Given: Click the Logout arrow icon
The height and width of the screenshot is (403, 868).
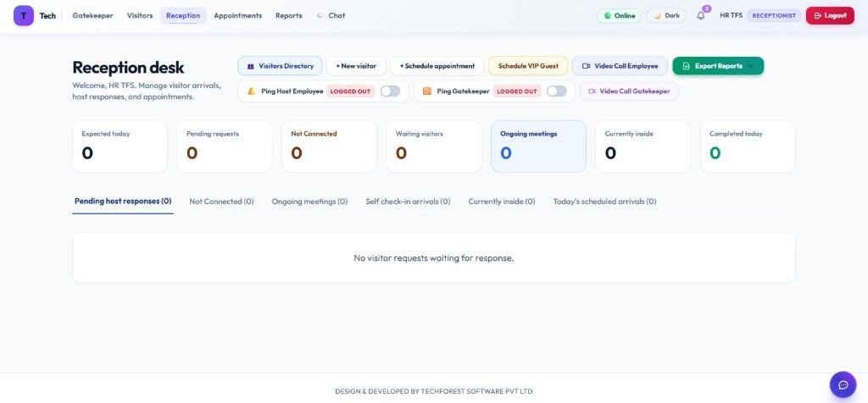Looking at the screenshot, I should pos(818,15).
